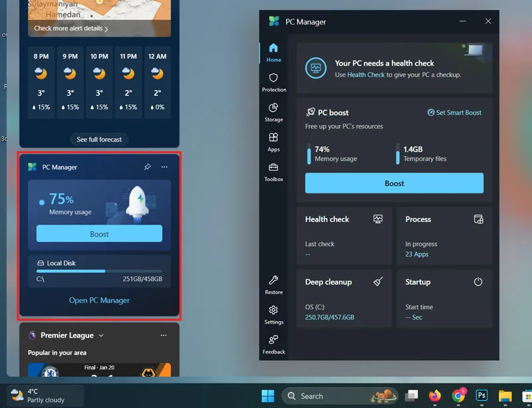Click the Deep cleanup broom icon
This screenshot has width=532, height=408.
(378, 282)
